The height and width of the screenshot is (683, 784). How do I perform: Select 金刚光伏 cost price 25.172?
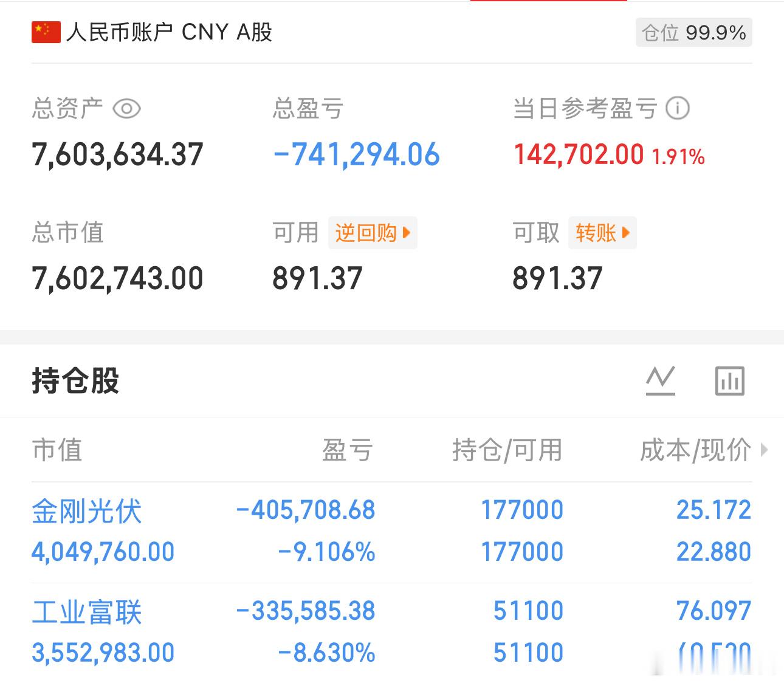click(x=714, y=510)
